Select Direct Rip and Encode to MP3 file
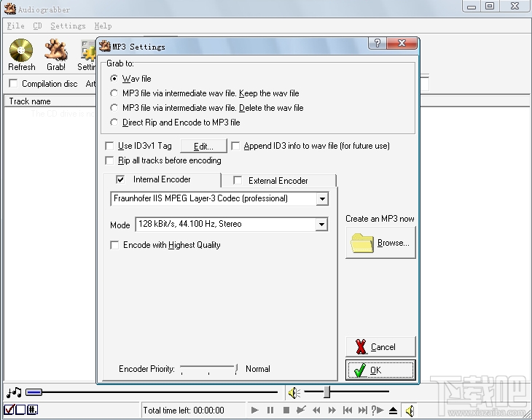 coord(114,122)
